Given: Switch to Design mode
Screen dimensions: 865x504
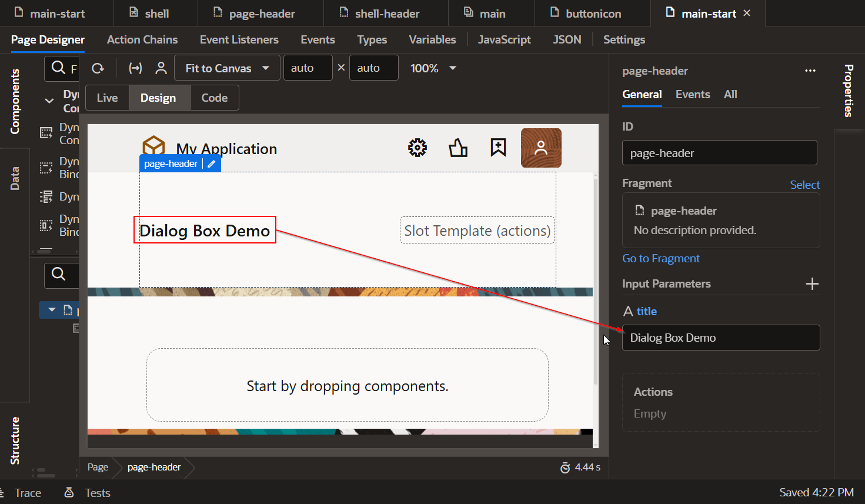Looking at the screenshot, I should 158,98.
